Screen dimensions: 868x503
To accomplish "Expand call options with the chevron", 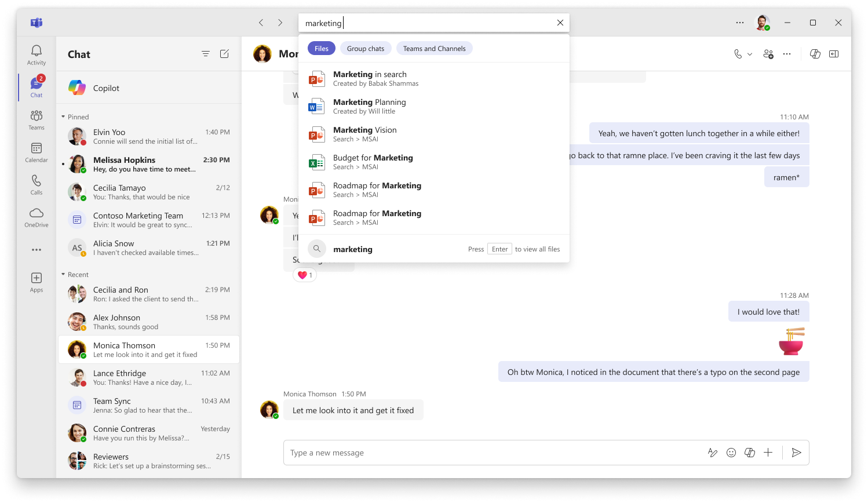I will [749, 53].
